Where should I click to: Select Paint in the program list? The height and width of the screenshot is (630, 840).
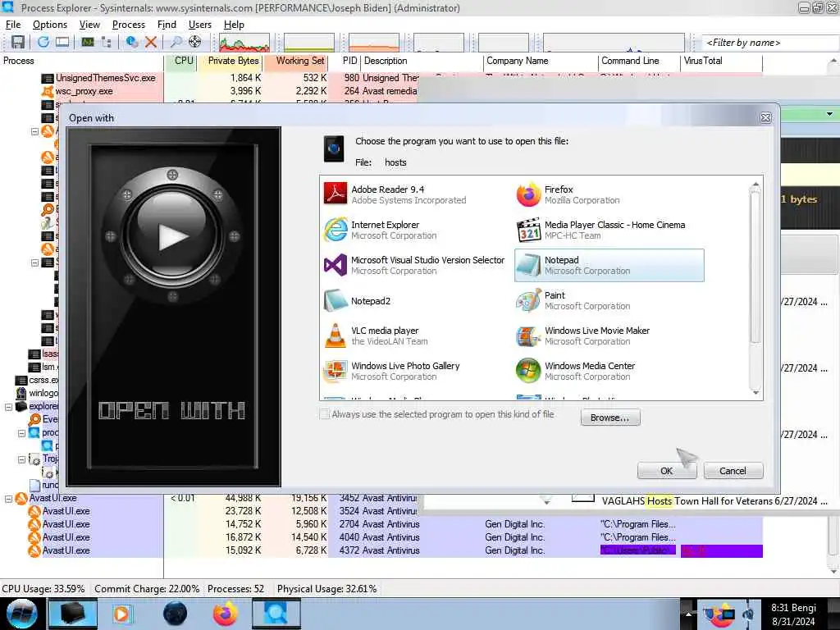click(x=609, y=300)
